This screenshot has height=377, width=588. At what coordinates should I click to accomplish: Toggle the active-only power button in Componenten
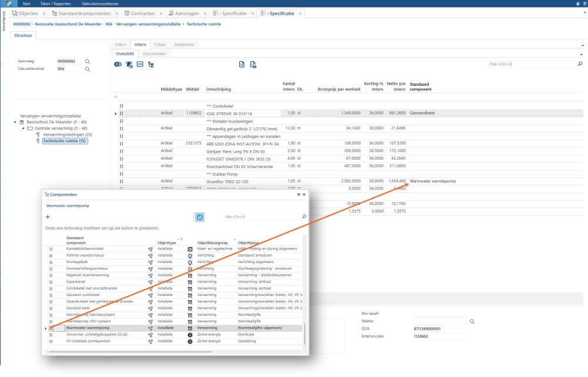(x=199, y=217)
